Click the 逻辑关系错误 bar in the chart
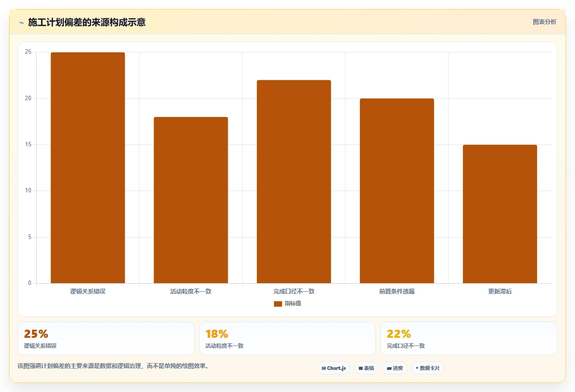Image resolution: width=575 pixels, height=392 pixels. click(88, 168)
